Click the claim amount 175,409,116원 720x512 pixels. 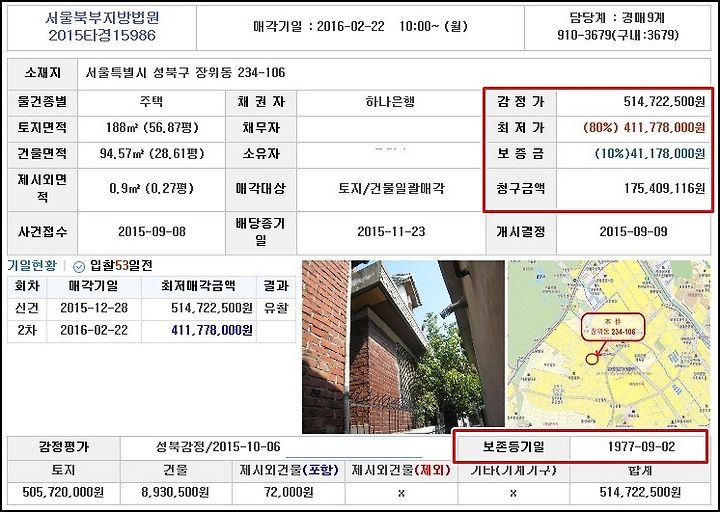[664, 188]
